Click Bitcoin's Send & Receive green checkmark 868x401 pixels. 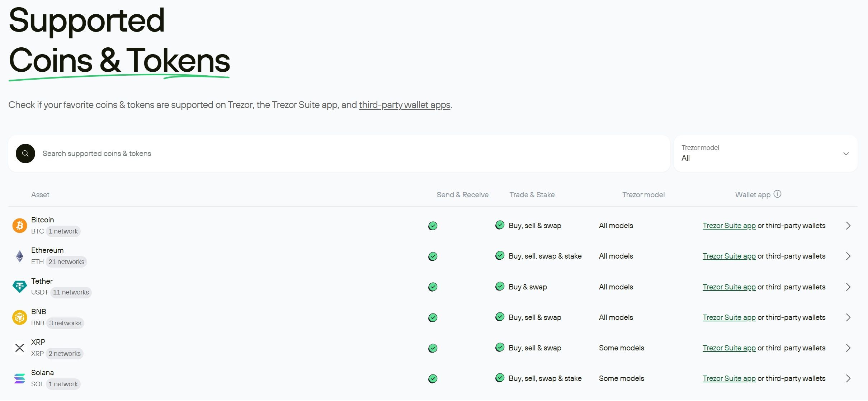tap(433, 226)
